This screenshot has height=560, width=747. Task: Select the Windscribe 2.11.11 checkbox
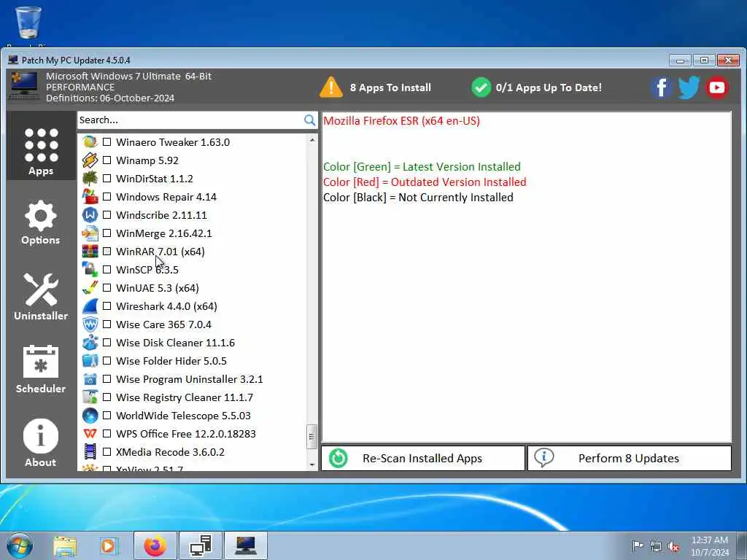pyautogui.click(x=107, y=215)
